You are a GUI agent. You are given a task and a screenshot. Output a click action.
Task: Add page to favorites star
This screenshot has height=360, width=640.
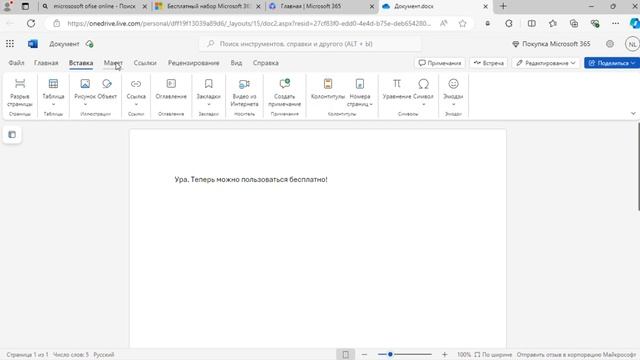coord(462,24)
